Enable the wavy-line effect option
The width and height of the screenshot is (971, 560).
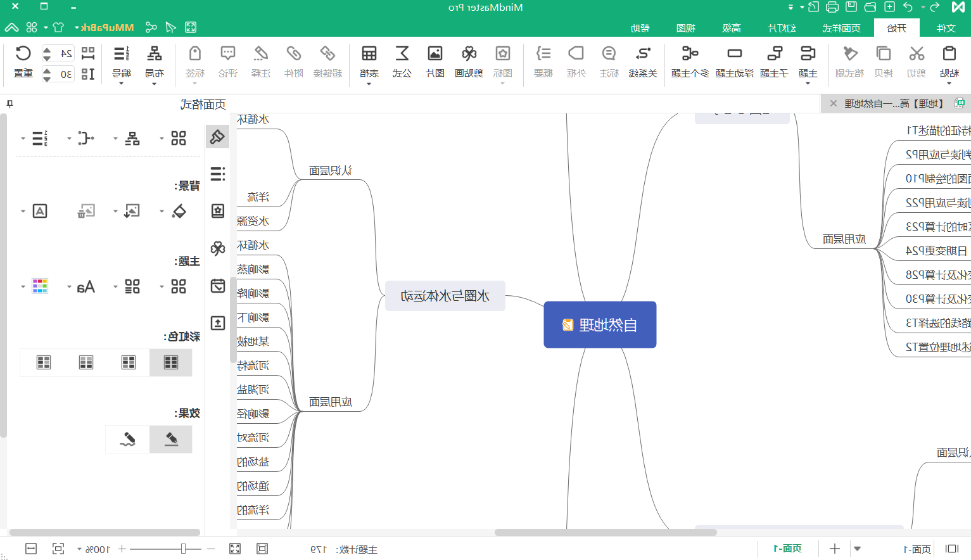[128, 439]
